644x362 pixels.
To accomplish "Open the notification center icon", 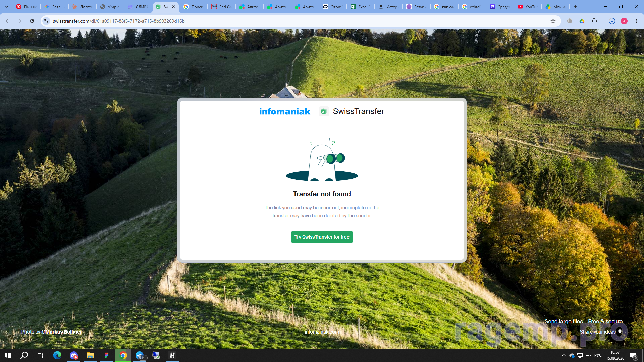I will (x=633, y=355).
